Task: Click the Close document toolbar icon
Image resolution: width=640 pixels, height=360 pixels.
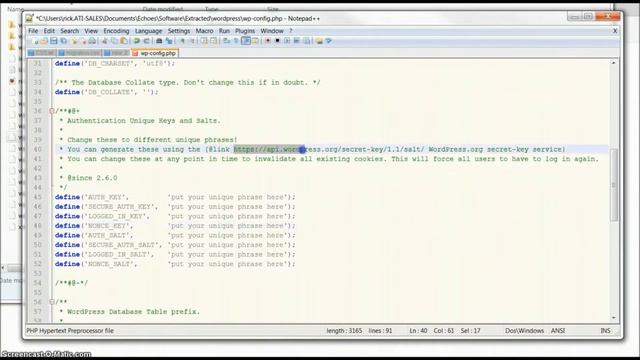Action: click(74, 41)
